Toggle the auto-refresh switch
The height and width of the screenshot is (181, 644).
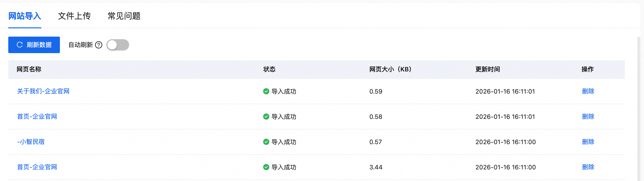pos(118,45)
